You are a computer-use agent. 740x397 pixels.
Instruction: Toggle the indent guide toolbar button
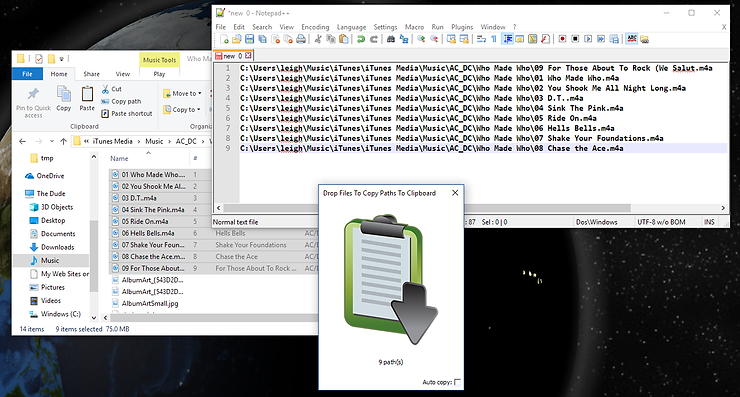pos(507,39)
